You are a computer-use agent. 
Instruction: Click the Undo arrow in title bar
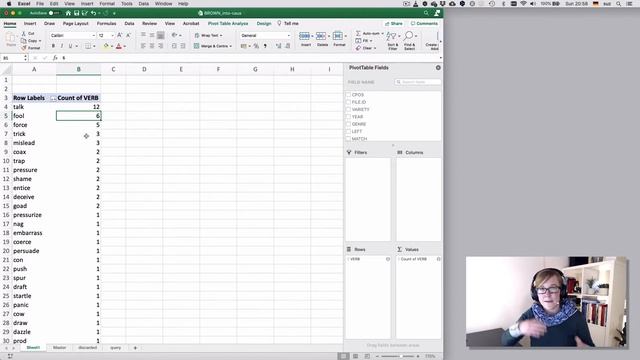(x=93, y=13)
